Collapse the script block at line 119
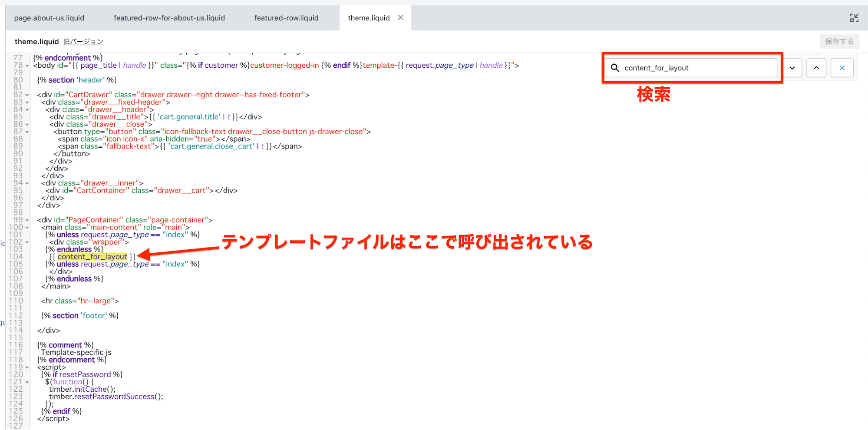The height and width of the screenshot is (430, 868). click(x=27, y=367)
